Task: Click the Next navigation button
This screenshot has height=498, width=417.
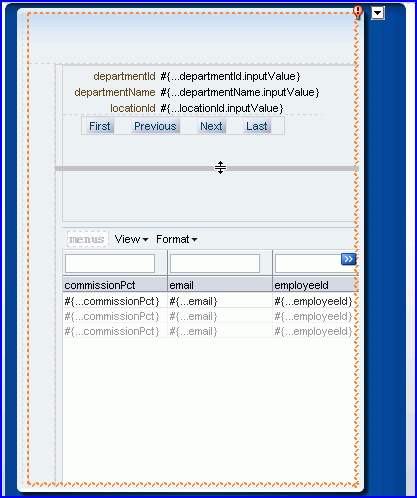Action: pos(211,126)
